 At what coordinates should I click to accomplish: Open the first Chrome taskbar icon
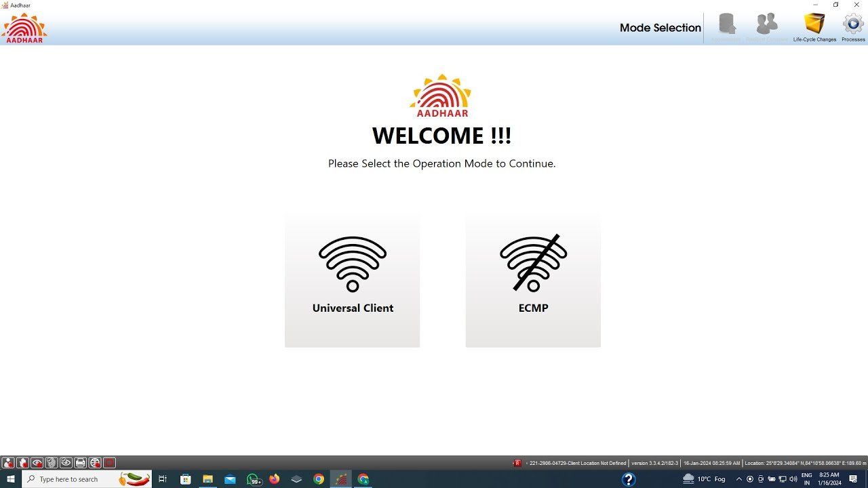pyautogui.click(x=319, y=479)
